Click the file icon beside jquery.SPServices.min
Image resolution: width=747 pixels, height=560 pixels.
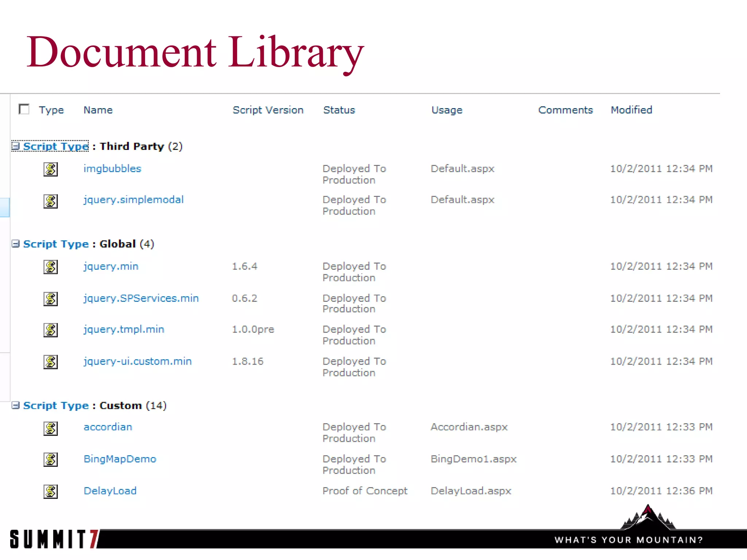(51, 299)
